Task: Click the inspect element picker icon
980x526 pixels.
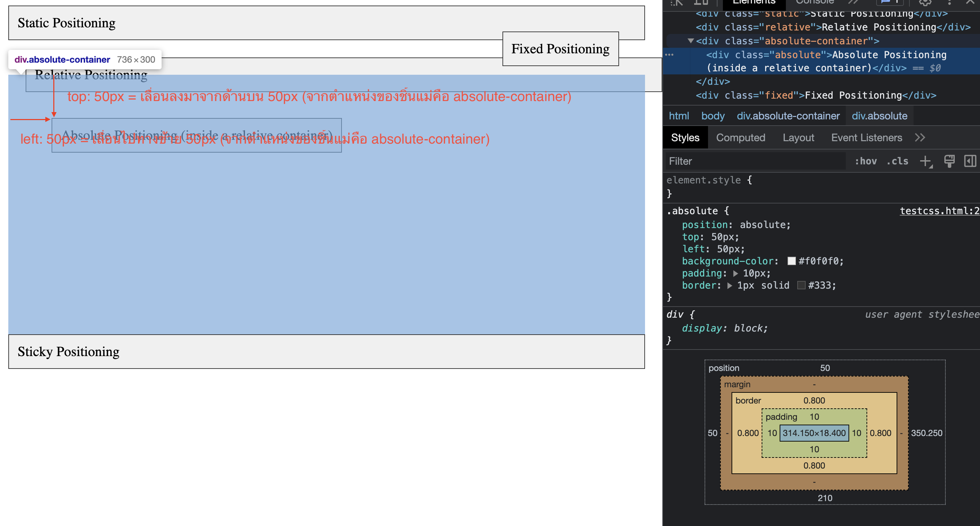Action: click(x=677, y=2)
